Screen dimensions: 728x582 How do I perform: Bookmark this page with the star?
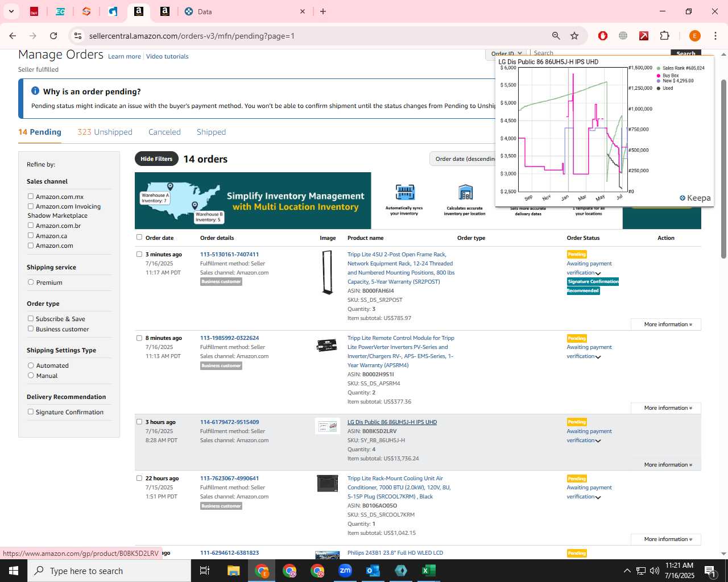pos(574,36)
